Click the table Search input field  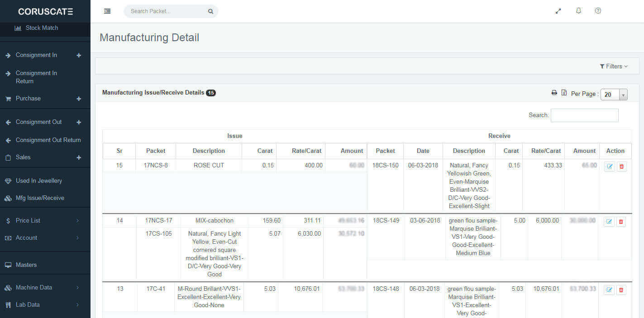584,115
